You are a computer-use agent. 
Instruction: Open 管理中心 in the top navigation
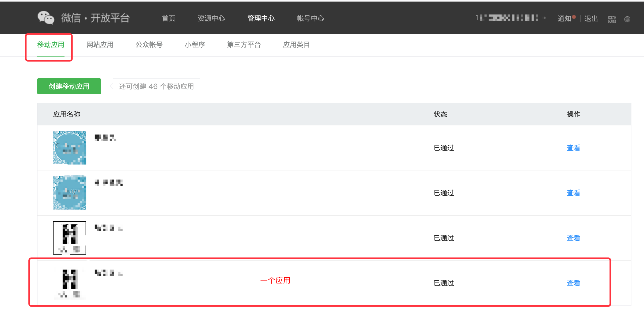pyautogui.click(x=261, y=18)
